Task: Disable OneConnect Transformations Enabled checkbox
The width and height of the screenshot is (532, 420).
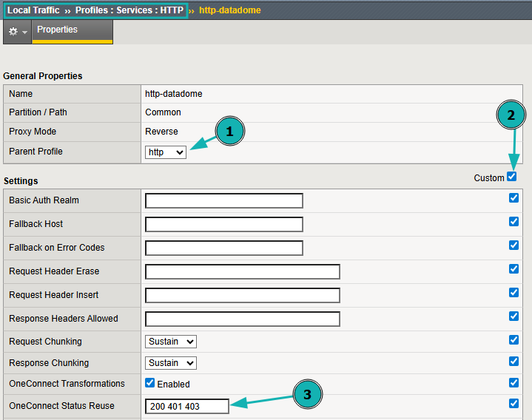Action: pyautogui.click(x=149, y=383)
